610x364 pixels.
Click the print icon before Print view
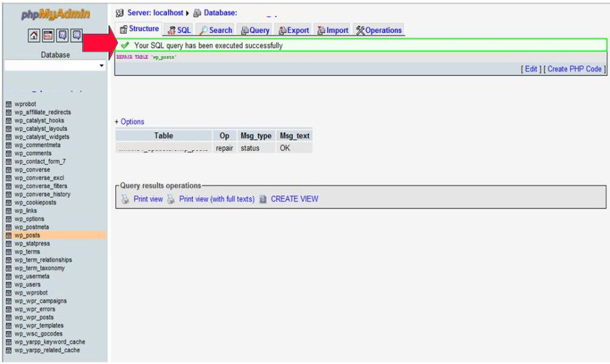coord(125,199)
